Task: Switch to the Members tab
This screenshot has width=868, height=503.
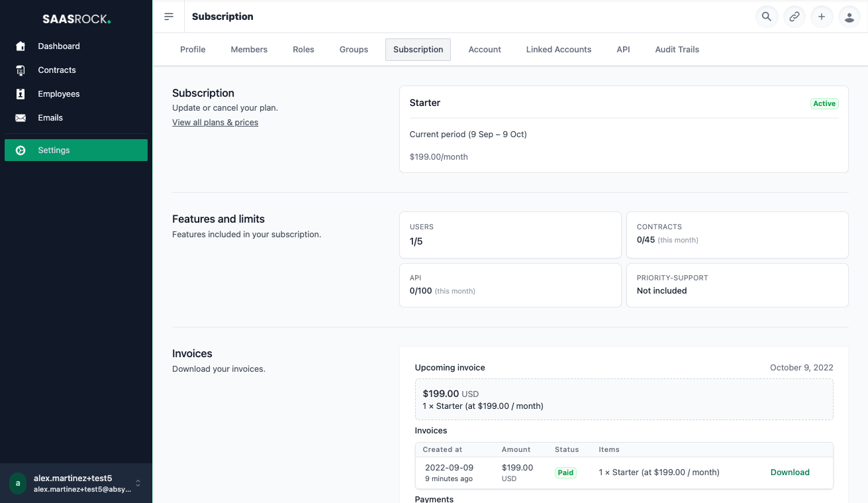Action: (x=249, y=50)
